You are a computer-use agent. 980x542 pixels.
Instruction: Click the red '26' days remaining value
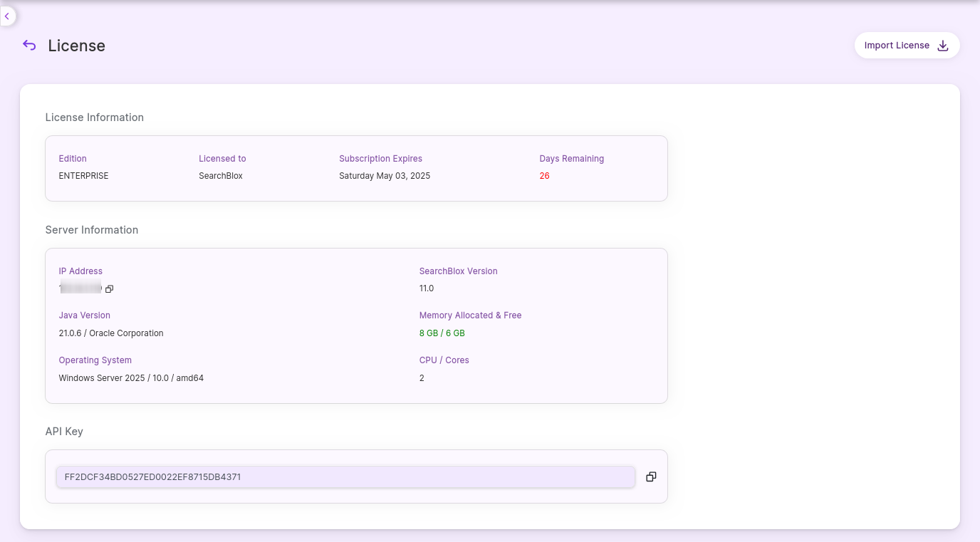coord(545,176)
